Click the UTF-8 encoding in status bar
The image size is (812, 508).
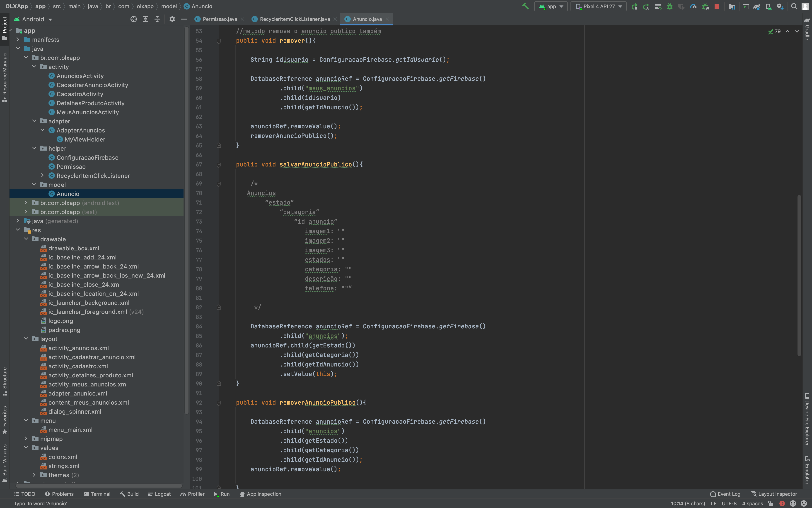[729, 503]
